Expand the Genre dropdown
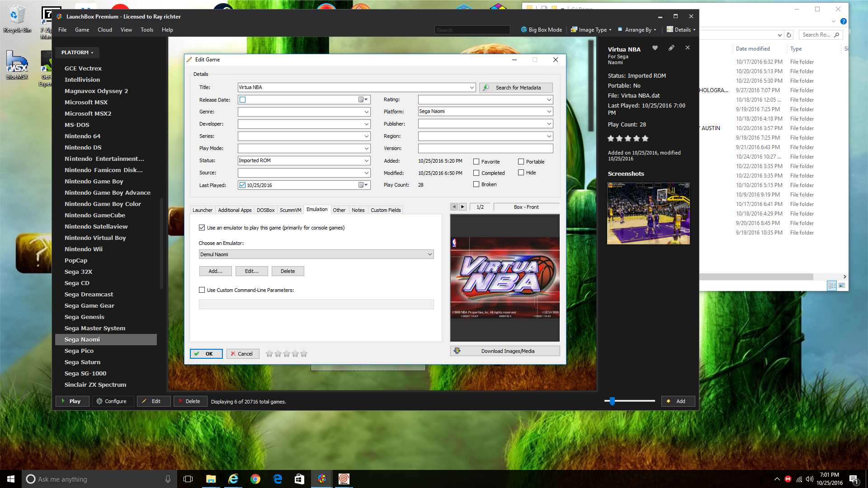The image size is (868, 488). click(x=366, y=112)
